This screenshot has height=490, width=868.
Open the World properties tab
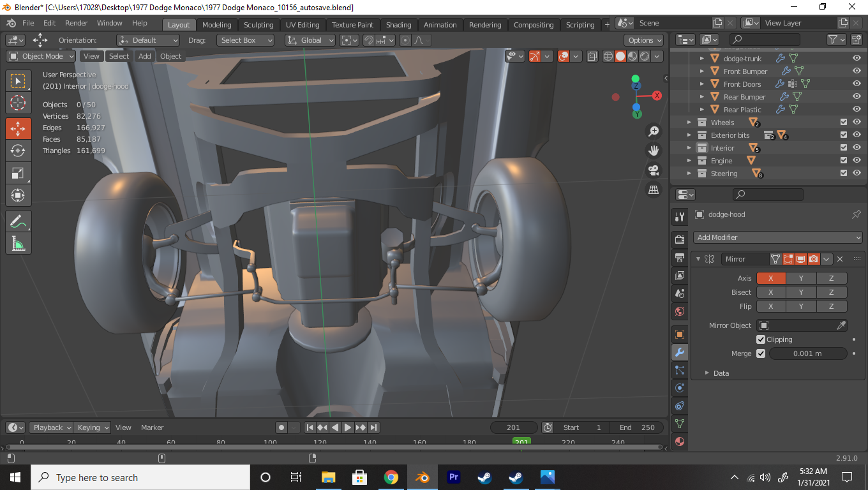680,311
